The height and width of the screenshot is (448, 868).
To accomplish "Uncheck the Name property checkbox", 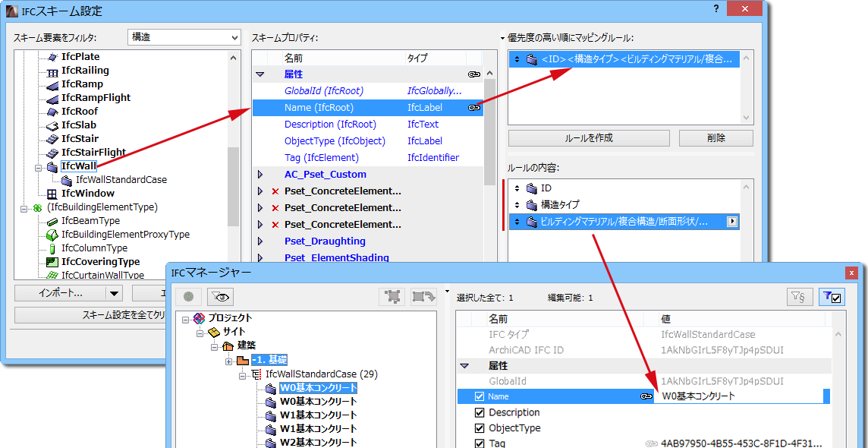I will coord(480,396).
